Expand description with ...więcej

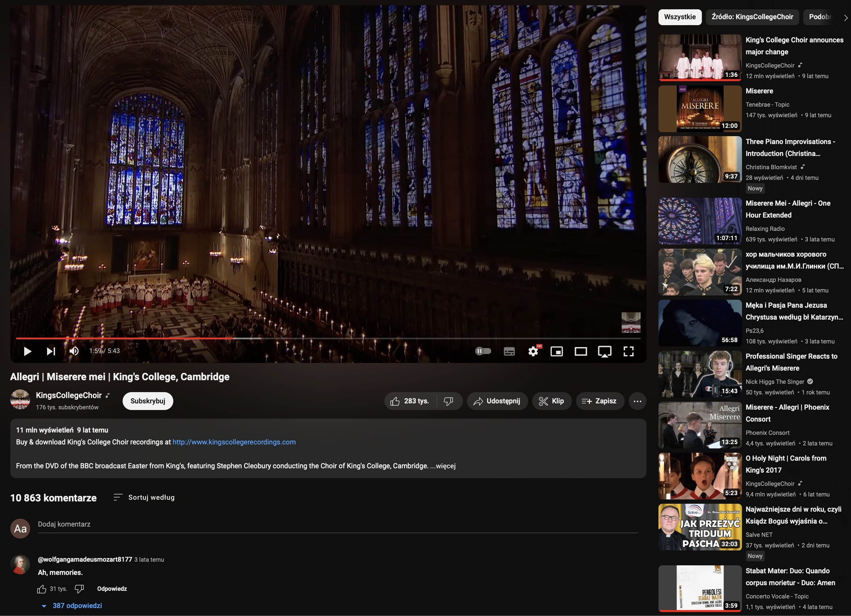click(x=443, y=466)
